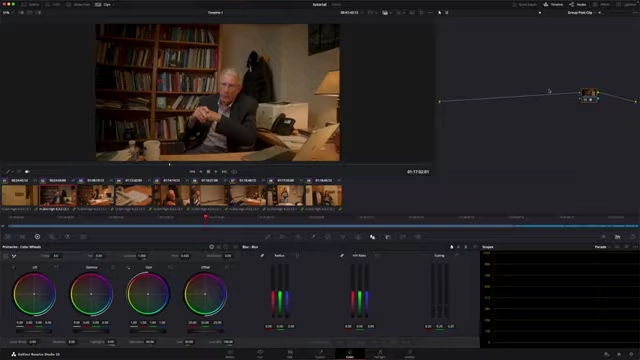Open the Info panel icon

coord(632,237)
